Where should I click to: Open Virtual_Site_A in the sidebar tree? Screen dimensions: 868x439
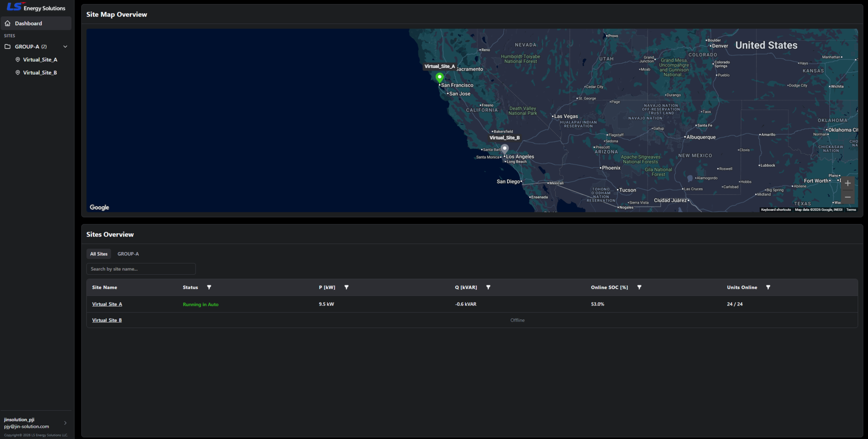tap(40, 60)
